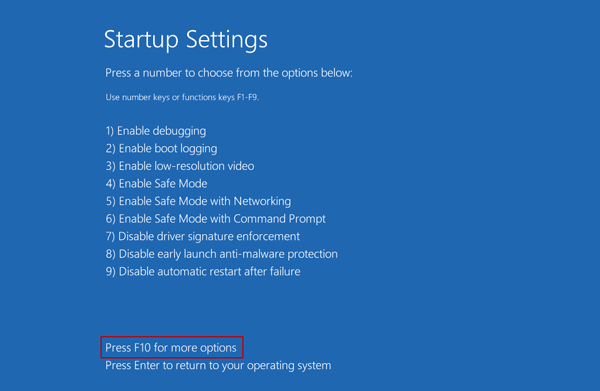Click the choose from options below instruction

(229, 73)
